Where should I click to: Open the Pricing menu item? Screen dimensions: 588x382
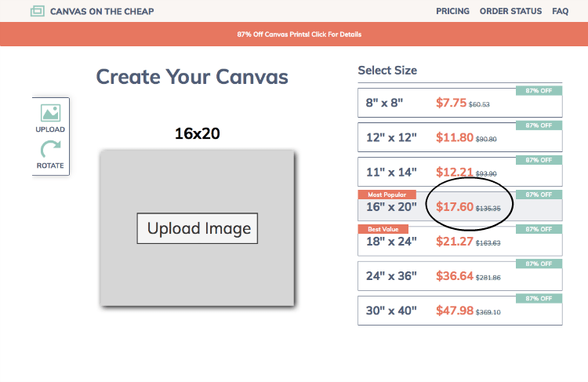(x=452, y=11)
